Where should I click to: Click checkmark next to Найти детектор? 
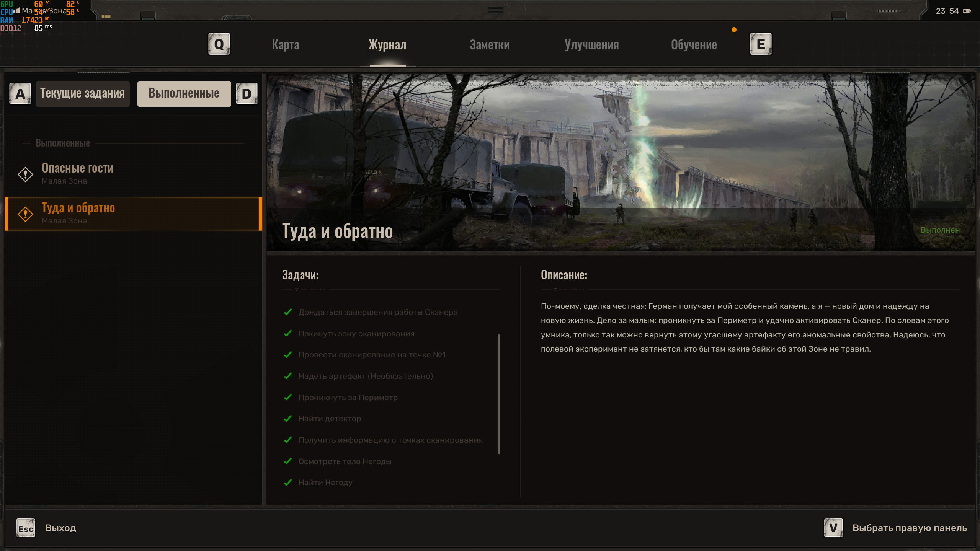click(288, 419)
